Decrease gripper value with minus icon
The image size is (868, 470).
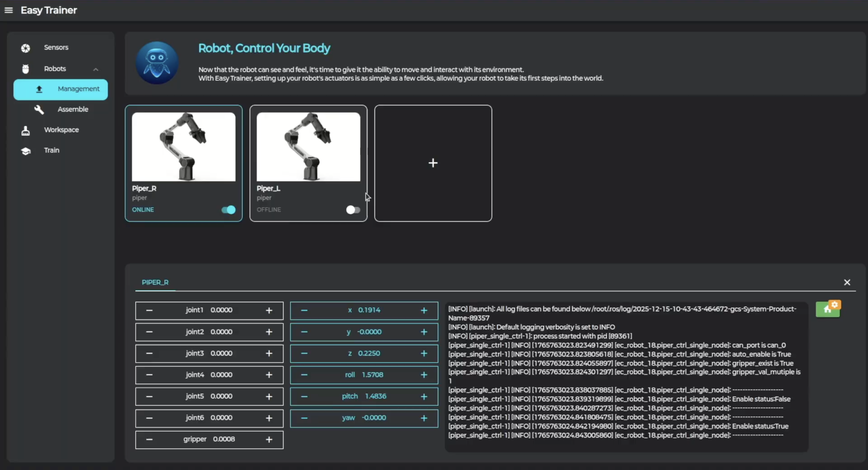click(149, 439)
